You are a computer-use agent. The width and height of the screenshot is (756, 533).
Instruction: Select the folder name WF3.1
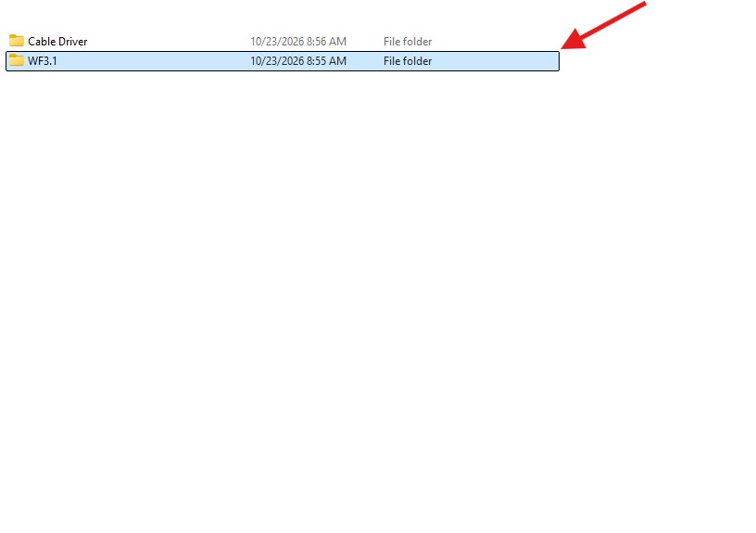pos(43,61)
